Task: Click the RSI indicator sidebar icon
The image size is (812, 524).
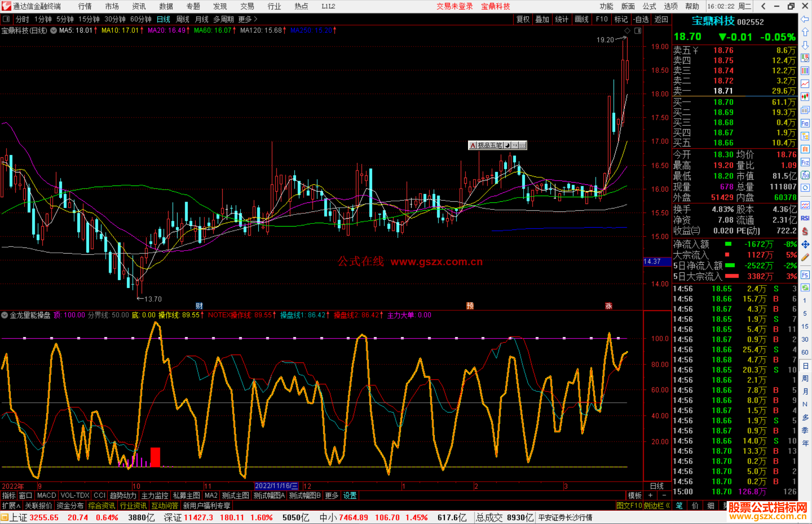Action: [805, 218]
